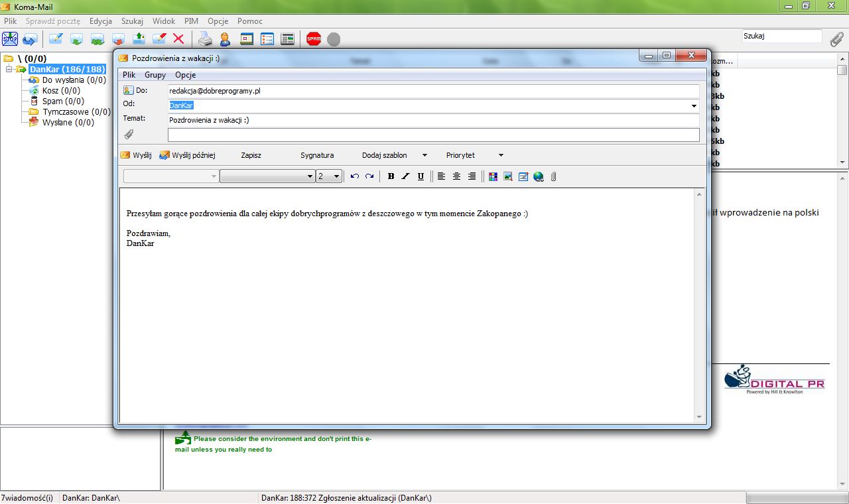849x504 pixels.
Task: Click the insert image icon in compose toolbar
Action: (508, 176)
